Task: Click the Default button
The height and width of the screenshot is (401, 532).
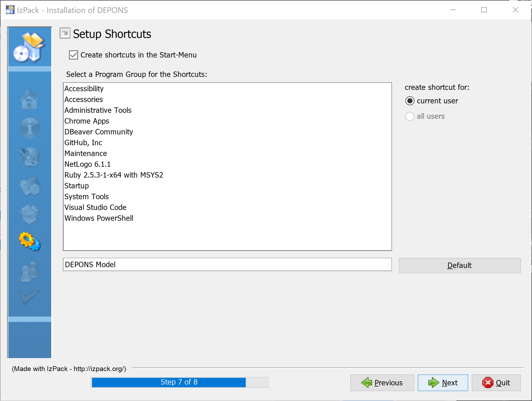Action: coord(459,266)
